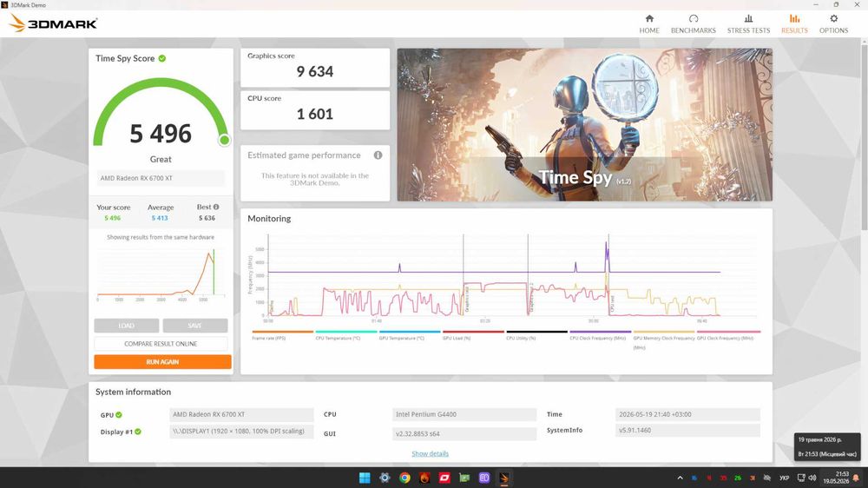Click the score distribution chart
This screenshot has height=488, width=868.
(x=161, y=274)
